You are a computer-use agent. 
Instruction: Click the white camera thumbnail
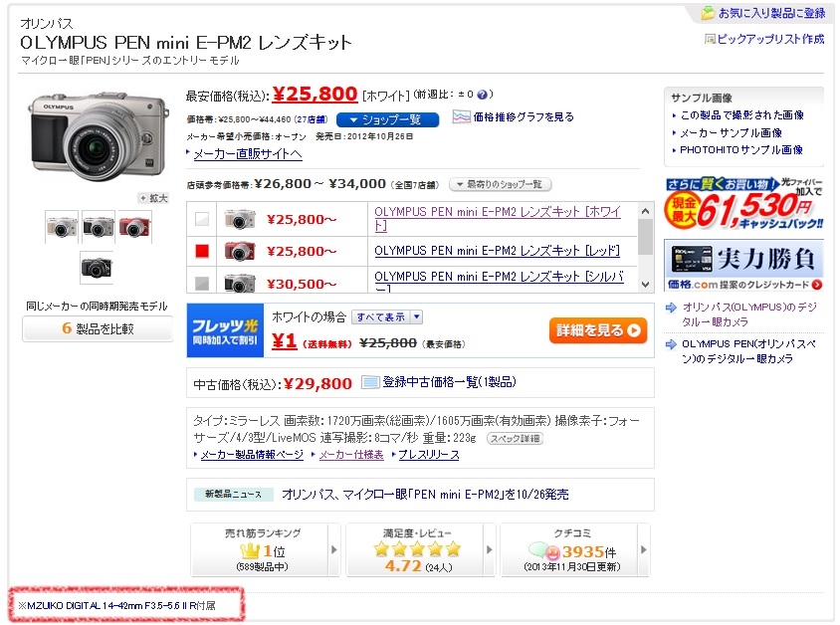(x=62, y=227)
